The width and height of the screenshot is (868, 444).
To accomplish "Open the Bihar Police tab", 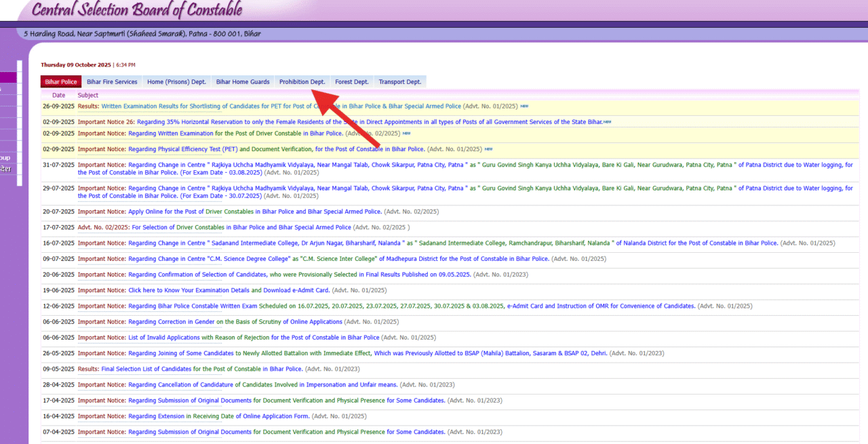I will (x=60, y=82).
